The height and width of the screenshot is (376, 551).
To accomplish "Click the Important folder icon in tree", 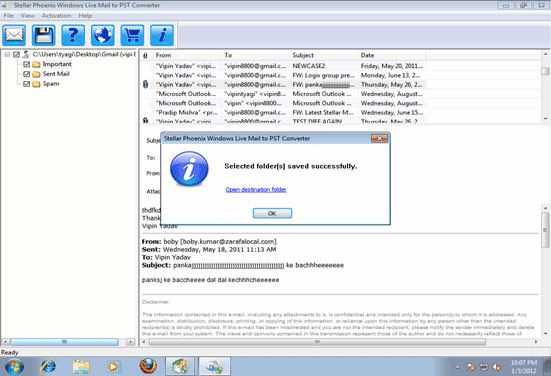I will (36, 64).
